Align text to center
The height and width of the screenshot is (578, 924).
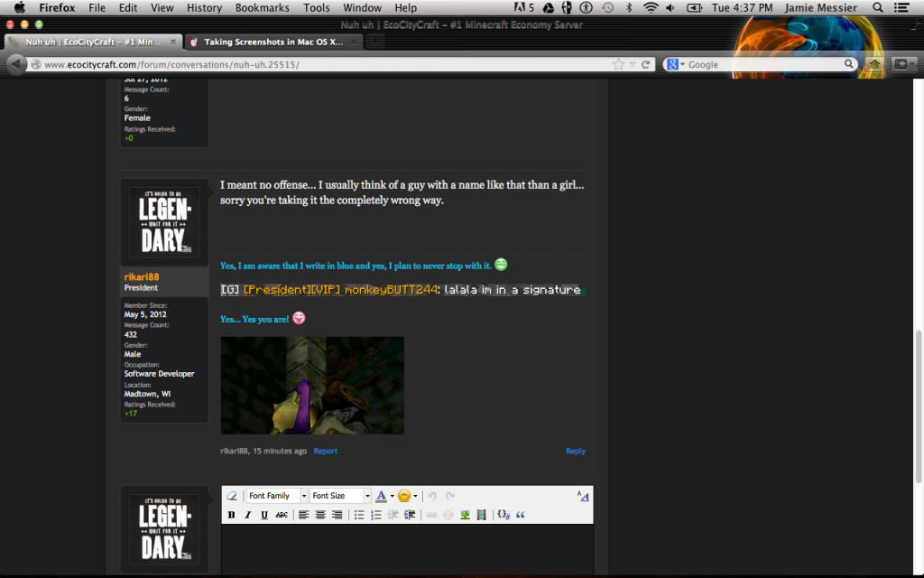click(x=320, y=515)
